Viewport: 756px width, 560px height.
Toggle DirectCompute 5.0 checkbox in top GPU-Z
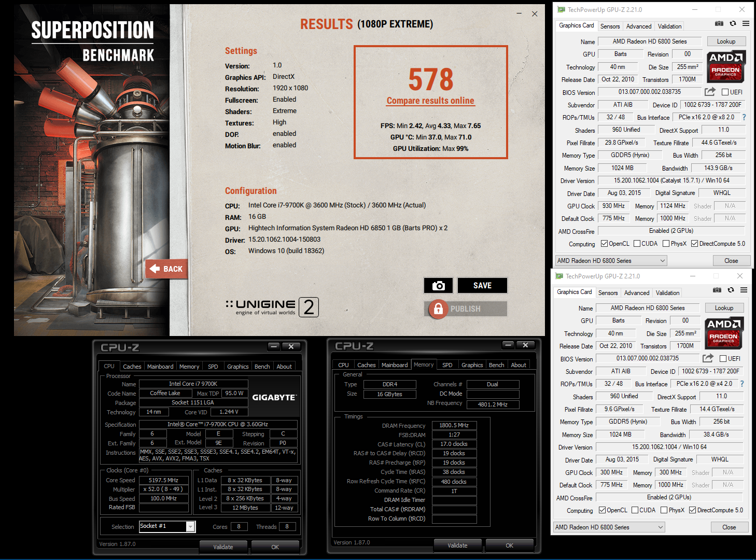click(x=694, y=244)
